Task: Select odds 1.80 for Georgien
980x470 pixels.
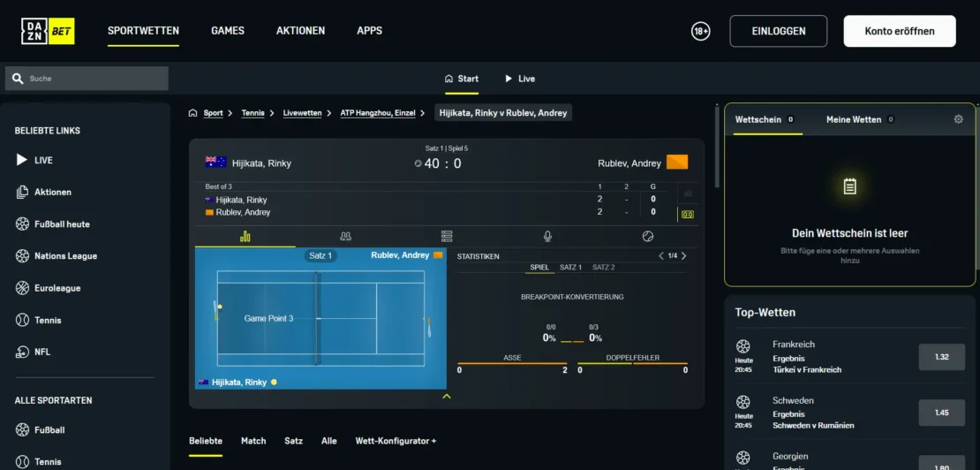Action: 941,464
